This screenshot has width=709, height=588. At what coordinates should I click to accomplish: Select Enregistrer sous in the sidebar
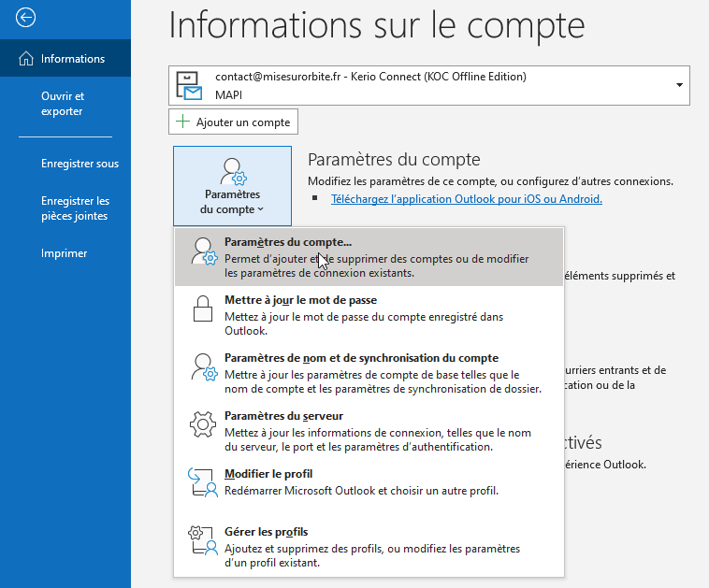(80, 164)
